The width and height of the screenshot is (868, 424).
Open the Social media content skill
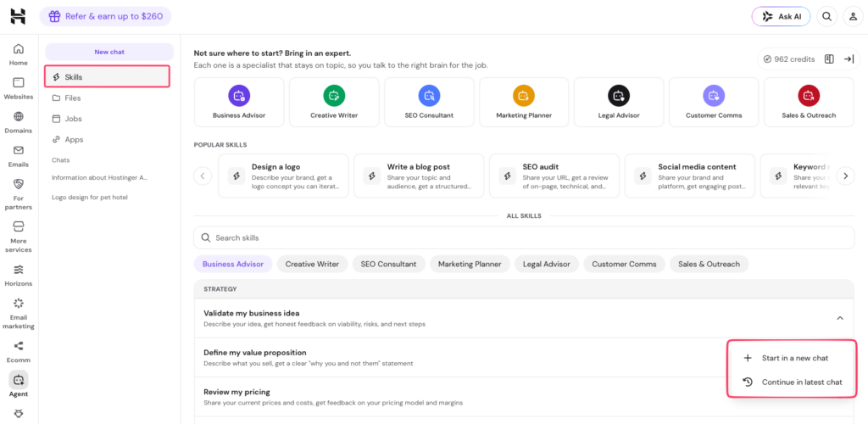(x=690, y=176)
